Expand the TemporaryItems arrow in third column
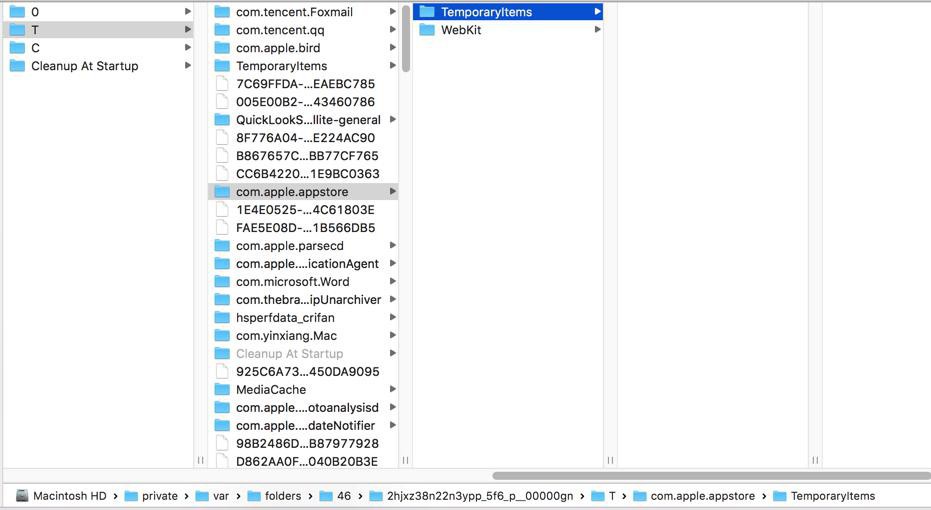Image resolution: width=931 pixels, height=510 pixels. click(597, 12)
